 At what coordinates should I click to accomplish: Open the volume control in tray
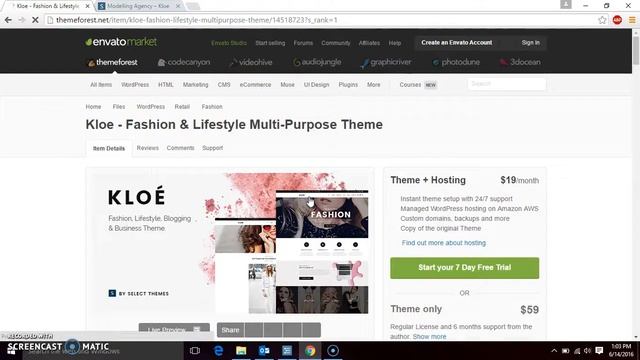(x=587, y=351)
